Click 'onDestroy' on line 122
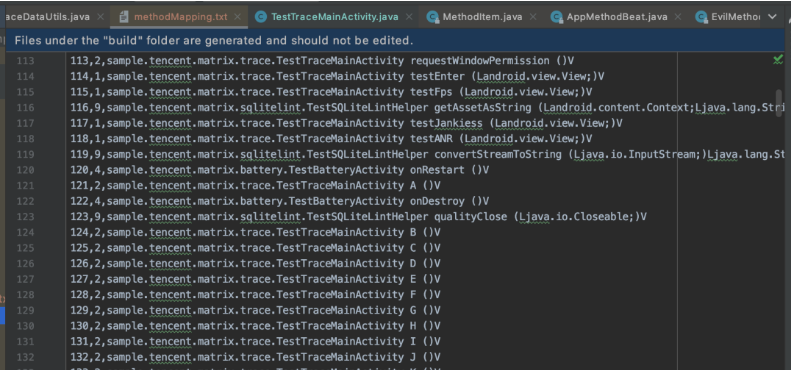 (x=437, y=201)
